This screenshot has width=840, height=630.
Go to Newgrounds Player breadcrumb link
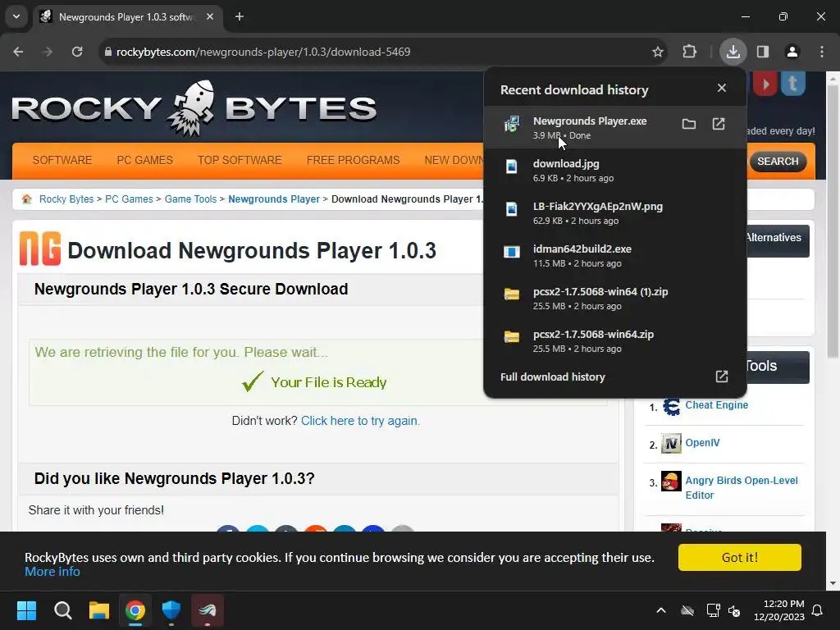(x=274, y=199)
